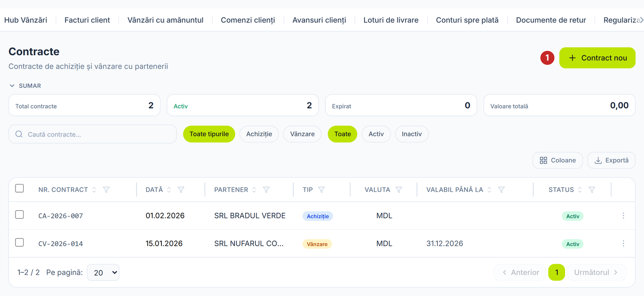Switch to Conturi spre plată tab
Screen dimensions: 644x296
[467, 20]
